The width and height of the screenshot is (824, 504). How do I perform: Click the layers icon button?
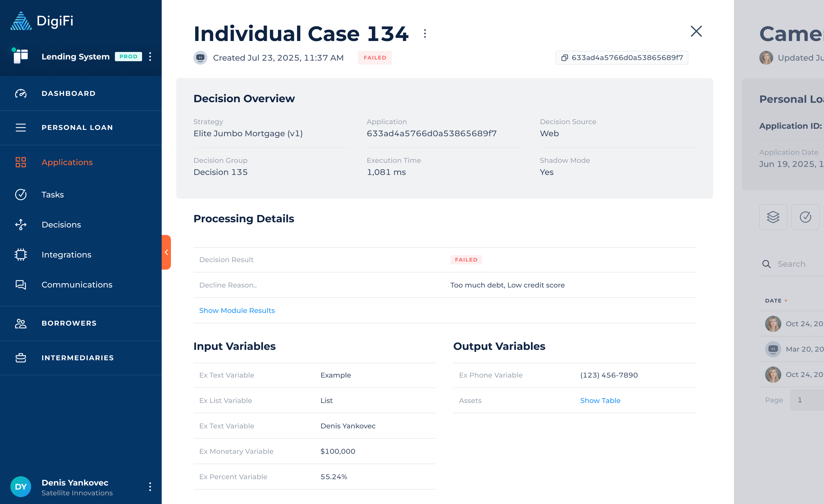[773, 217]
